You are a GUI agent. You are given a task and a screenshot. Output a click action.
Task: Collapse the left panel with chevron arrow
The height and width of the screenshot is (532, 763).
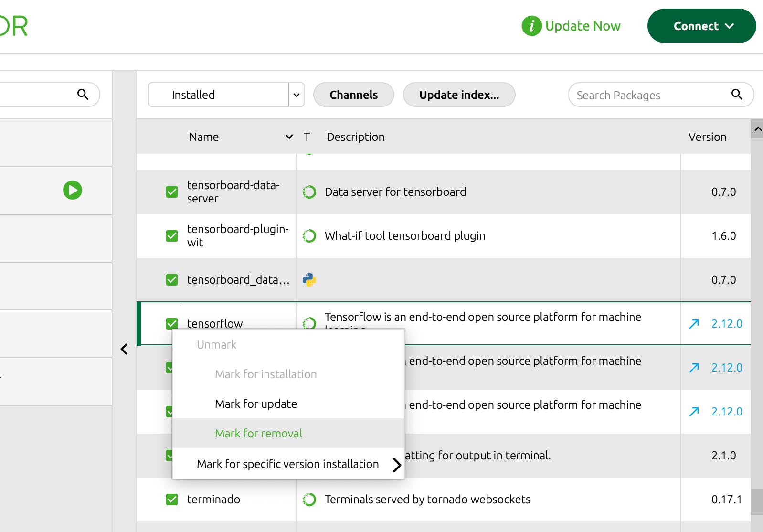(124, 349)
